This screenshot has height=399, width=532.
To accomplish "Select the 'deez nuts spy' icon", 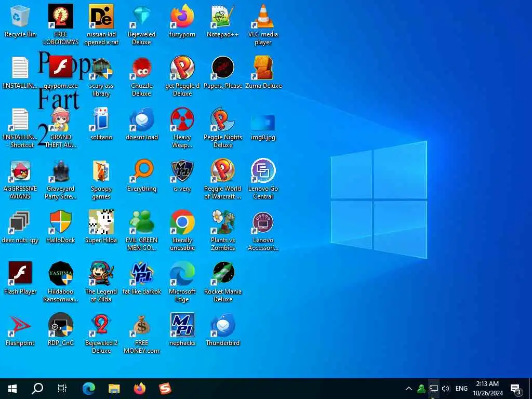I will pos(20,227).
